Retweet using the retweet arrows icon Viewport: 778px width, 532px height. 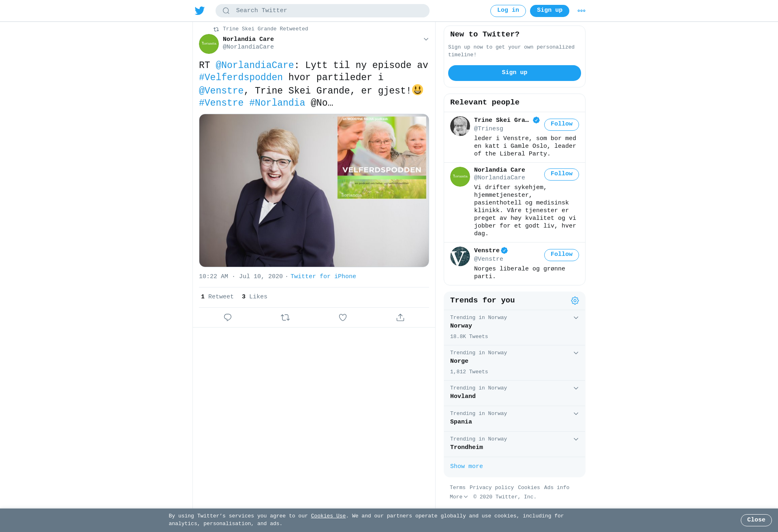click(285, 317)
